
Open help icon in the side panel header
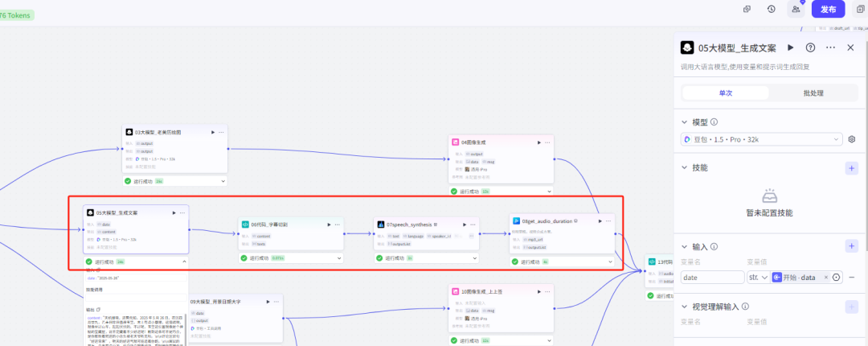coord(810,48)
